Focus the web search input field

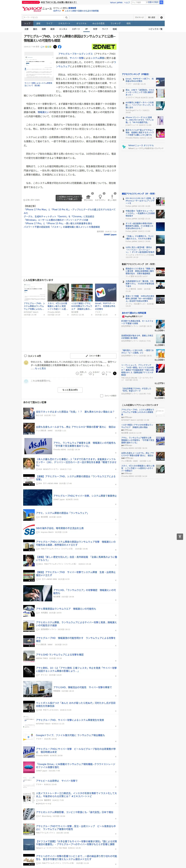pos(138,2)
